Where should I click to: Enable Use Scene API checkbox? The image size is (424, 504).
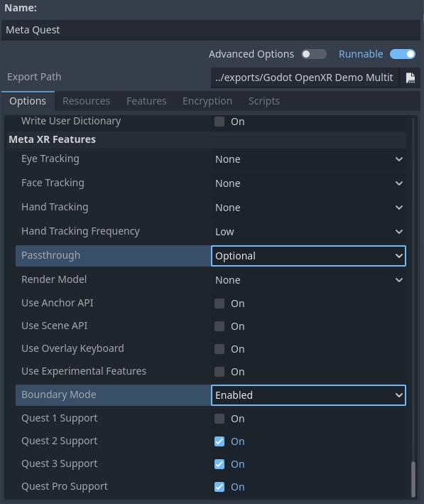tap(219, 326)
